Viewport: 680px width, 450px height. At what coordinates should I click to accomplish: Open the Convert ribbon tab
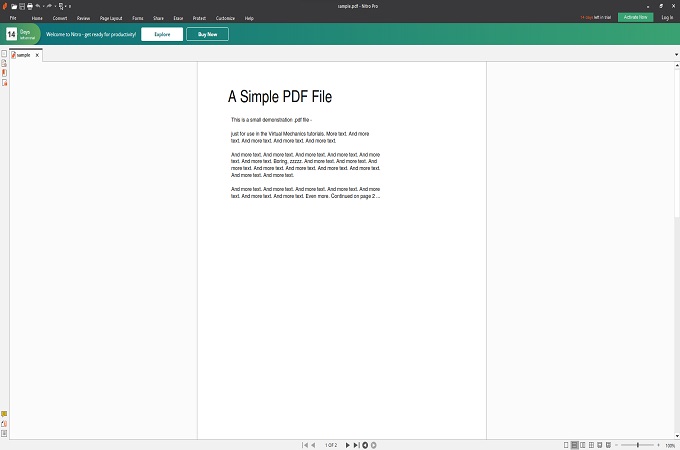(60, 18)
